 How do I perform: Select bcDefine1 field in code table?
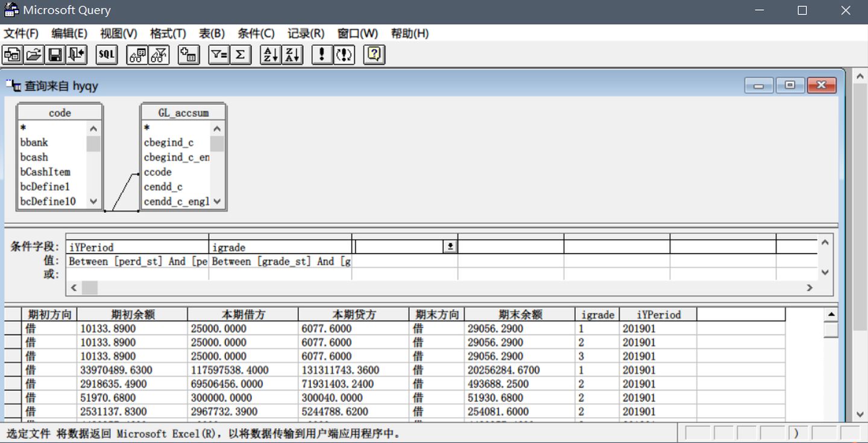coord(46,186)
